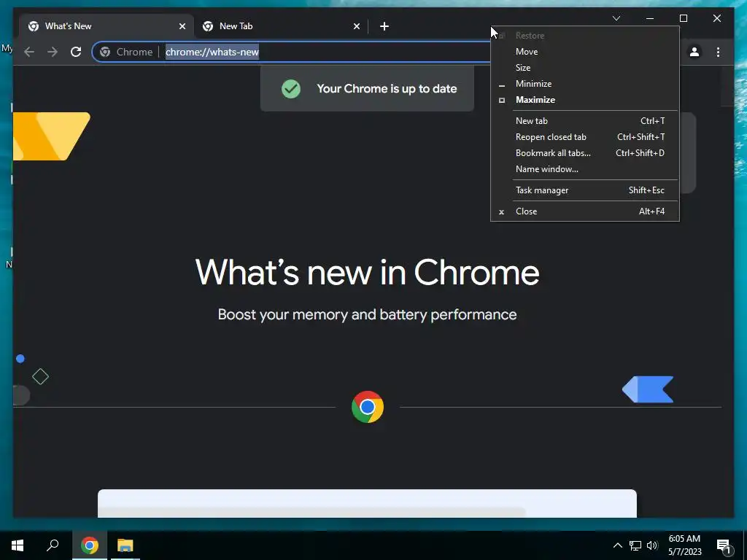Image resolution: width=747 pixels, height=560 pixels.
Task: Open the Chrome three-dot menu
Action: pos(718,52)
